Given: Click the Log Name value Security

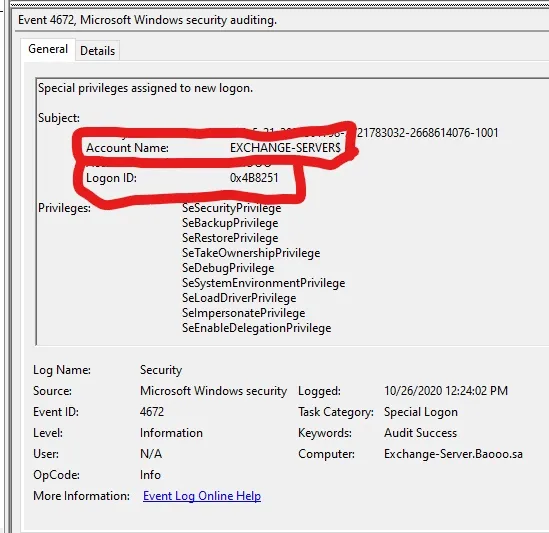Looking at the screenshot, I should click(161, 370).
